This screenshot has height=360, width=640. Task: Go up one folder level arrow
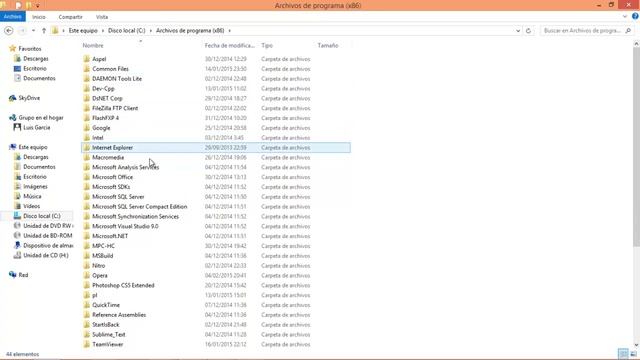44,31
